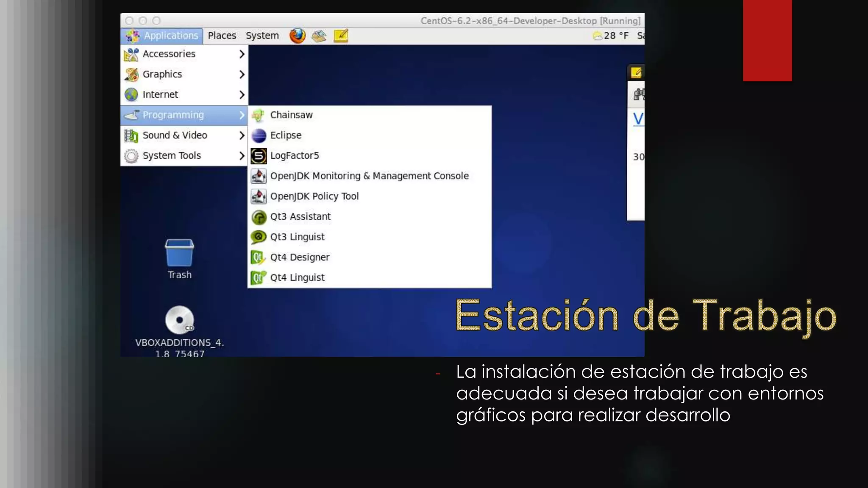Launch Chainsaw from Programming submenu
The width and height of the screenshot is (868, 488).
click(370, 115)
